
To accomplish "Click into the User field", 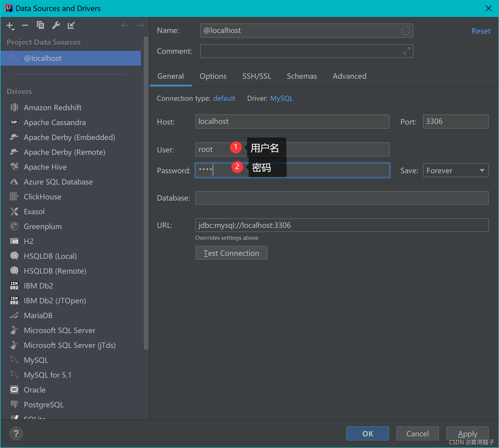I will point(292,149).
